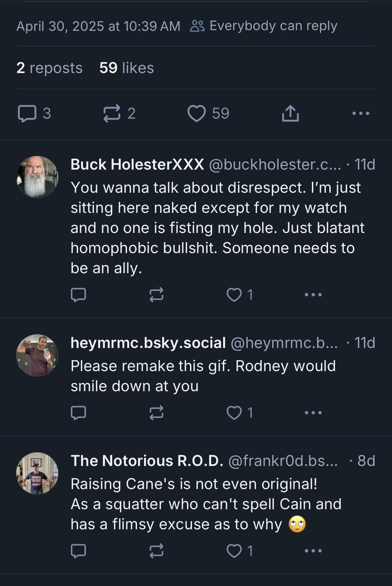This screenshot has width=392, height=586.
Task: Open more options on the main post
Action: click(x=361, y=114)
